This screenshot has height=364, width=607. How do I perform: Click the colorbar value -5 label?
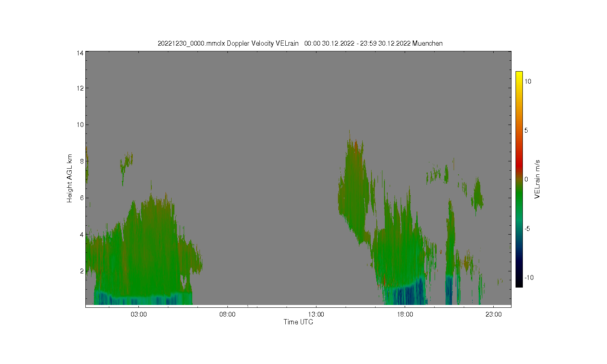coord(527,229)
